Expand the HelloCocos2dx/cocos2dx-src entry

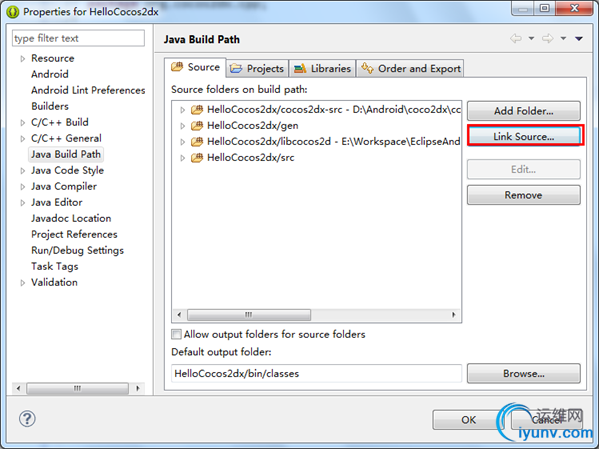[182, 110]
